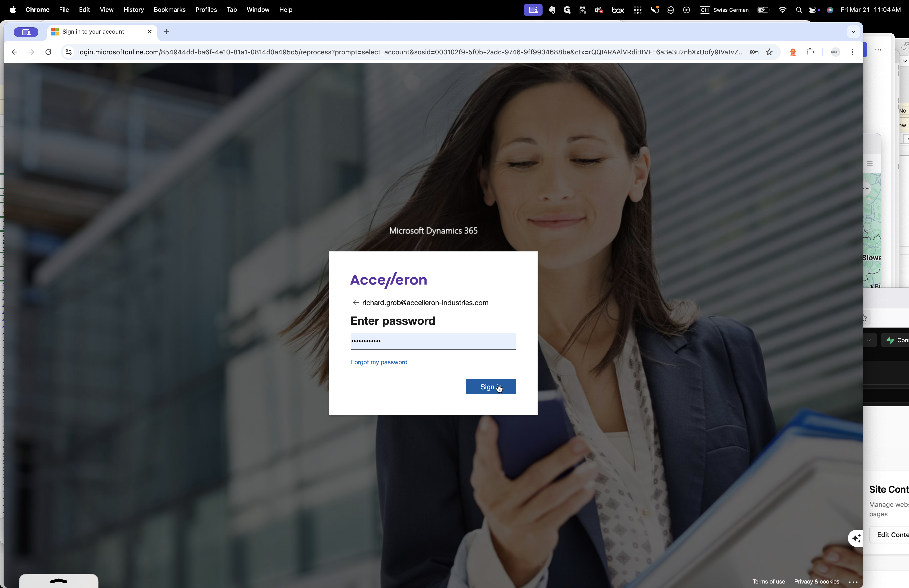Viewport: 909px width, 588px height.
Task: Open the Privacy & cookies link
Action: [817, 582]
